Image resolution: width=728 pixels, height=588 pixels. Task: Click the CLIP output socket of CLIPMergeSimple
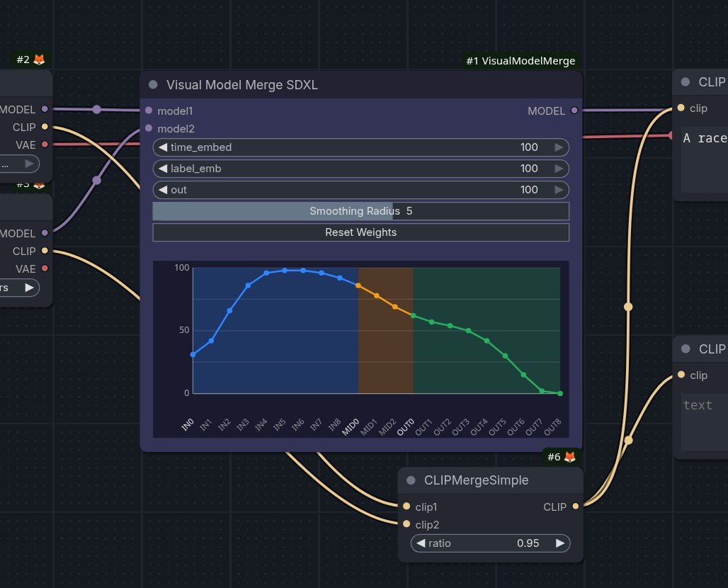[x=576, y=507]
